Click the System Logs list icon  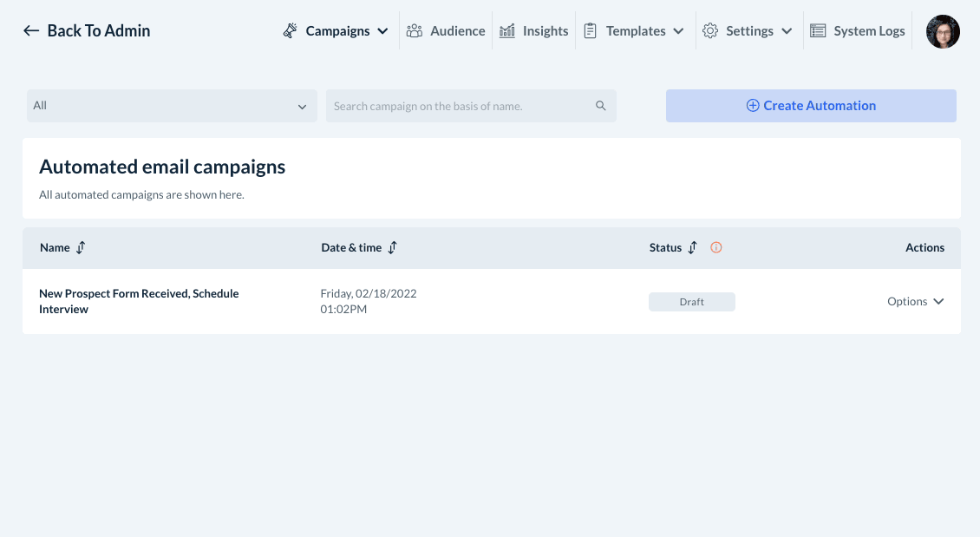coord(818,31)
